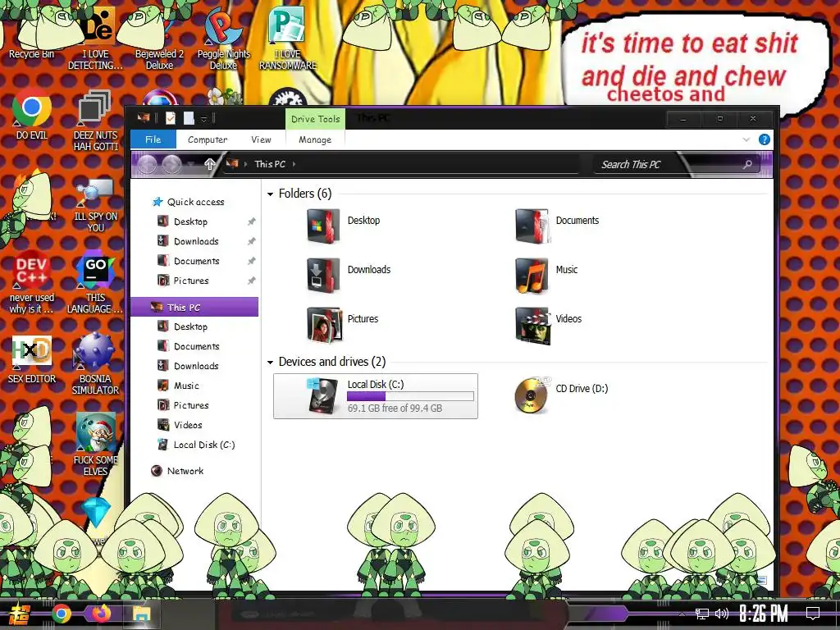Image resolution: width=840 pixels, height=630 pixels.
Task: Open Local Disk (C:) in navigation pane
Action: [x=203, y=445]
